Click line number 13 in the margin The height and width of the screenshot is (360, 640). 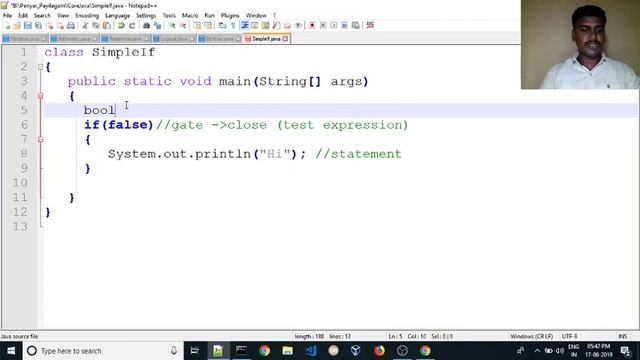pos(20,227)
